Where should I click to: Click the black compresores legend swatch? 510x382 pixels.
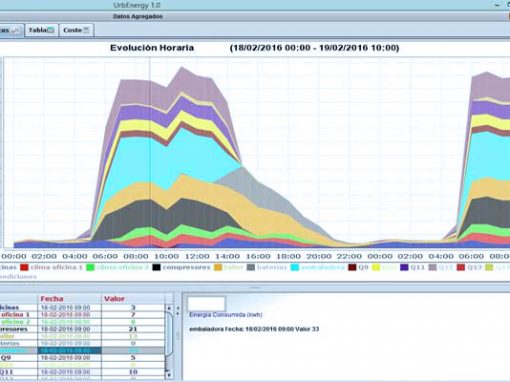[x=156, y=267]
